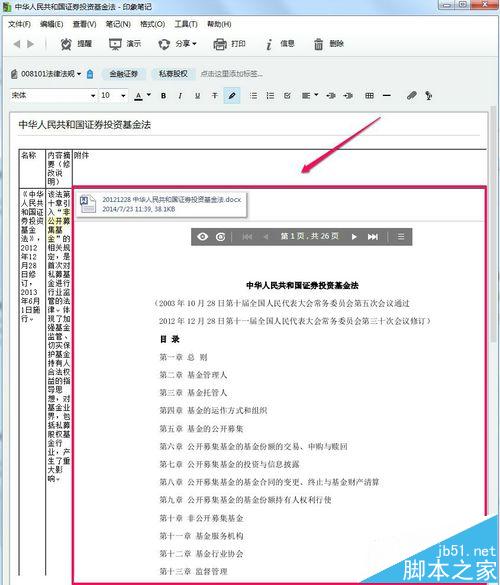The width and height of the screenshot is (500, 585).
Task: Set a reminder with the 提醒 alarm button
Action: (76, 44)
